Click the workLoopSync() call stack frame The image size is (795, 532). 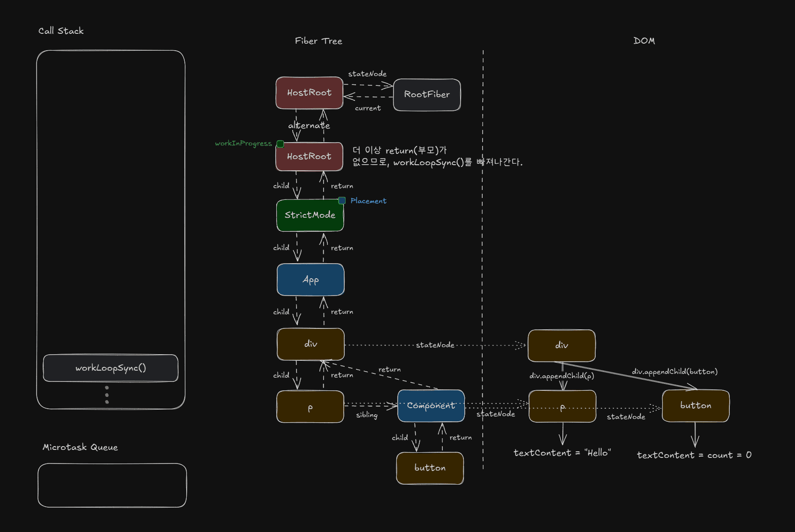[111, 368]
